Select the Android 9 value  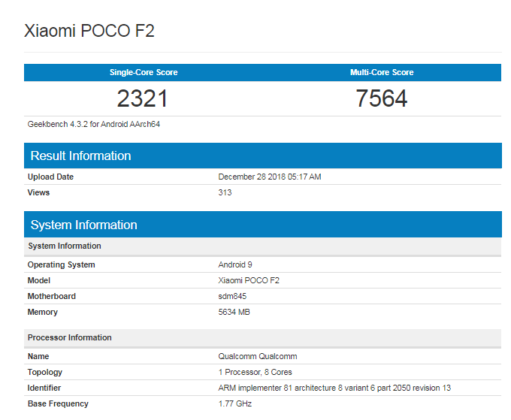pyautogui.click(x=235, y=264)
